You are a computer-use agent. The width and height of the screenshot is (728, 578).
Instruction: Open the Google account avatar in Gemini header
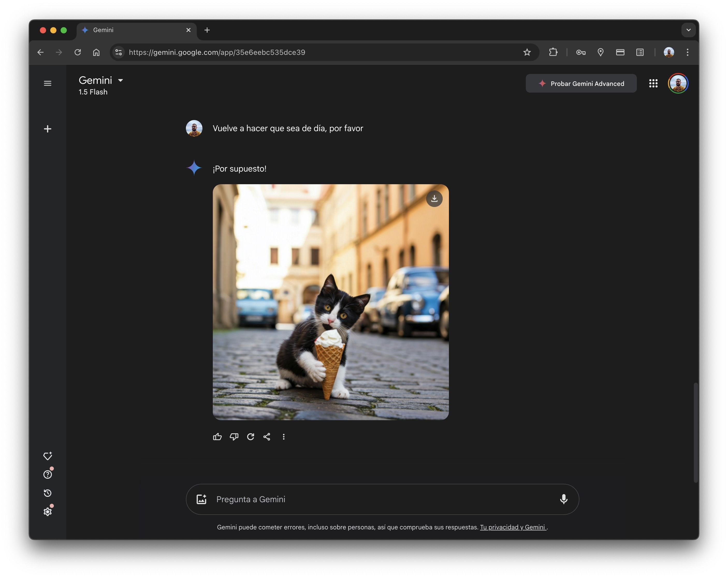(x=678, y=83)
